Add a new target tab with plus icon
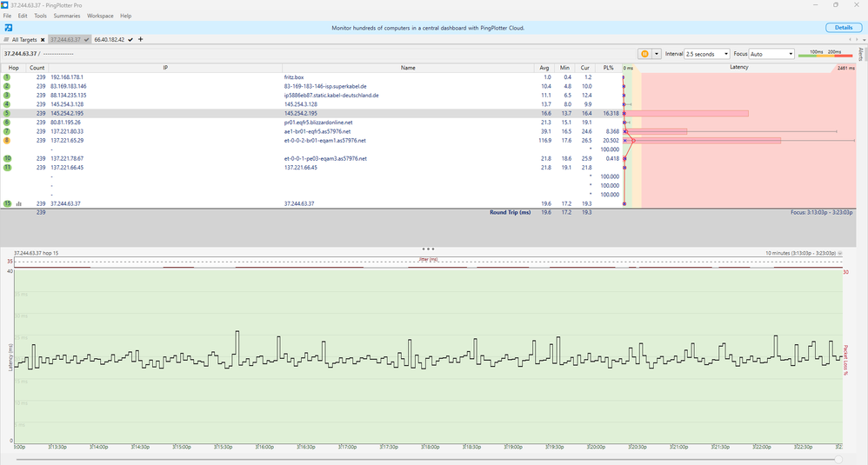Viewport: 868px width, 465px height. pos(141,40)
